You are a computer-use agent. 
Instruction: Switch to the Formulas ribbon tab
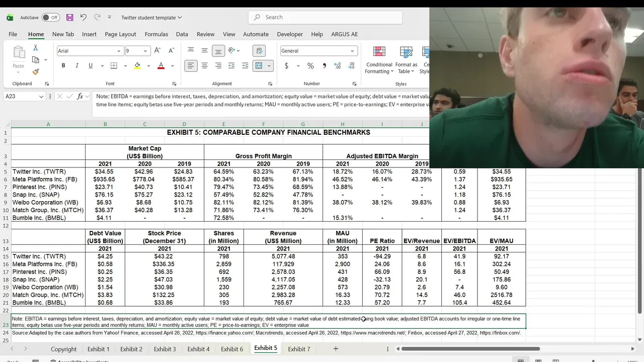click(x=156, y=34)
